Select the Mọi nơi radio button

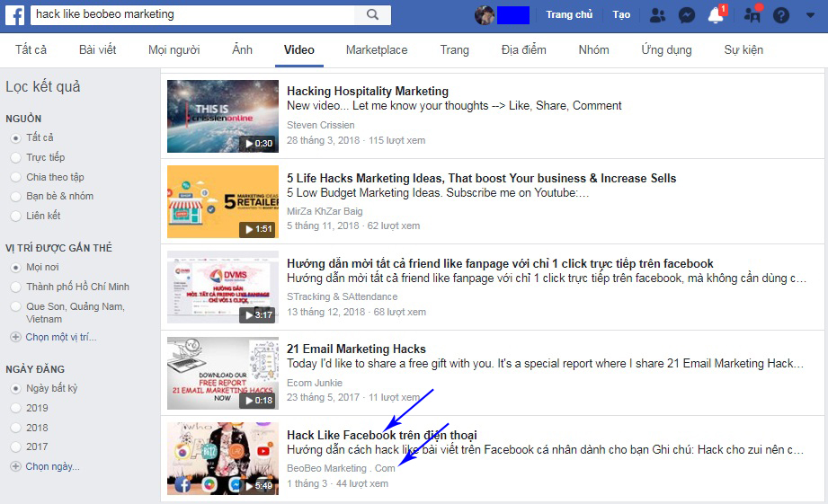pyautogui.click(x=16, y=268)
